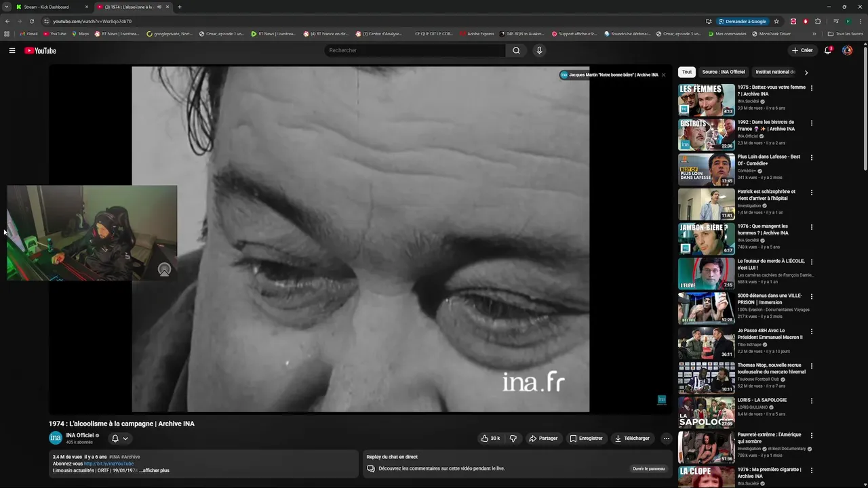
Task: Open options for "1976 : Que mangent les hommes"
Action: coord(811,227)
